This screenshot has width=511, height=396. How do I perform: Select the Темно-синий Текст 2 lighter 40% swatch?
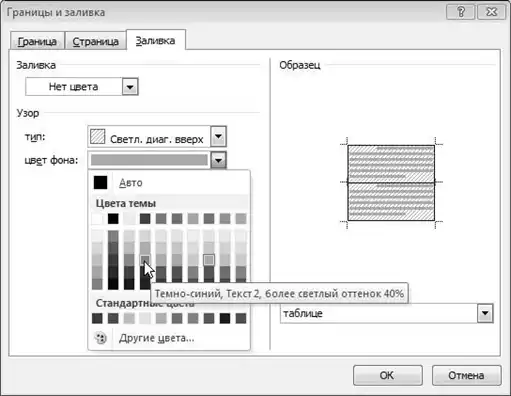pyautogui.click(x=145, y=259)
